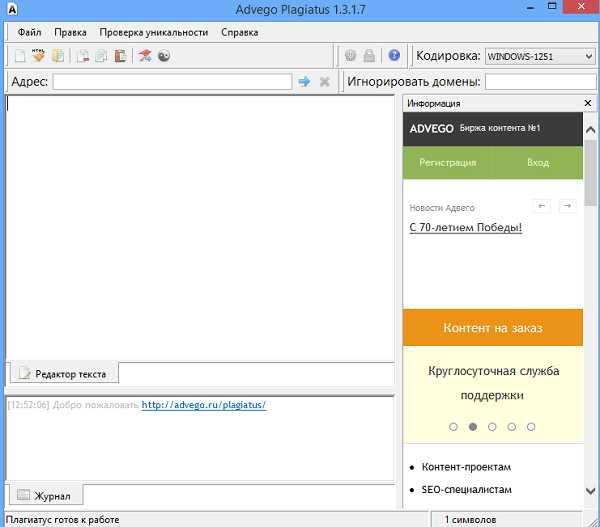600x527 pixels.
Task: Click the Круглосуточная служба поддержки slide text
Action: (x=493, y=383)
